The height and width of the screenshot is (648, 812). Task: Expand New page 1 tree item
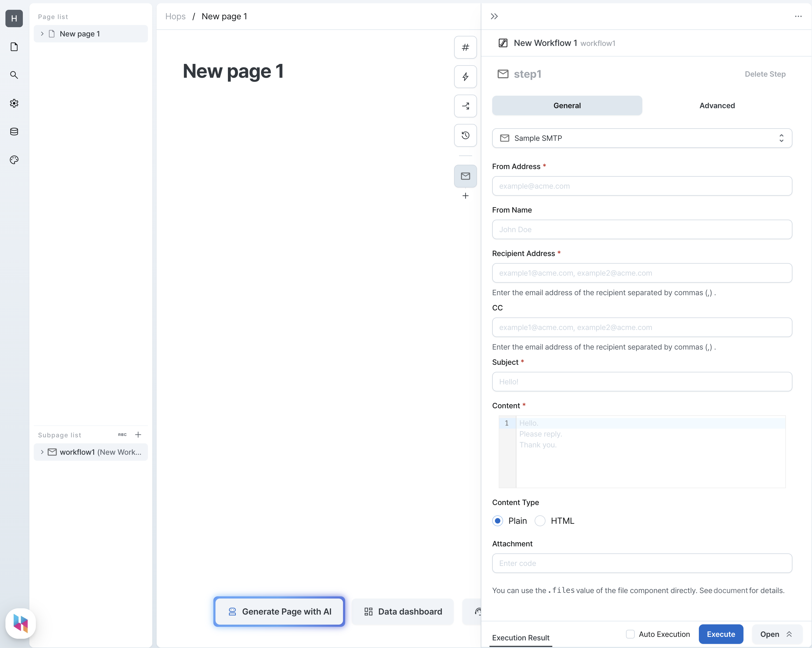pyautogui.click(x=41, y=34)
